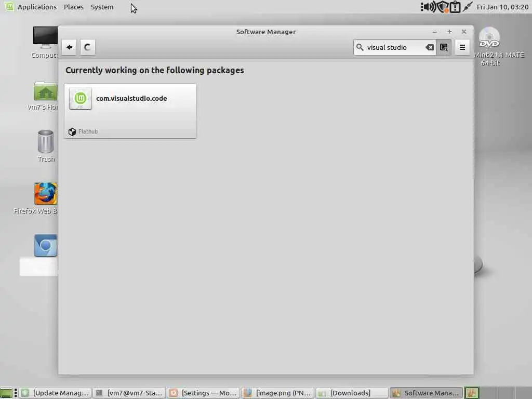Switch to Downloads taskbar window
The height and width of the screenshot is (399, 532).
point(352,393)
